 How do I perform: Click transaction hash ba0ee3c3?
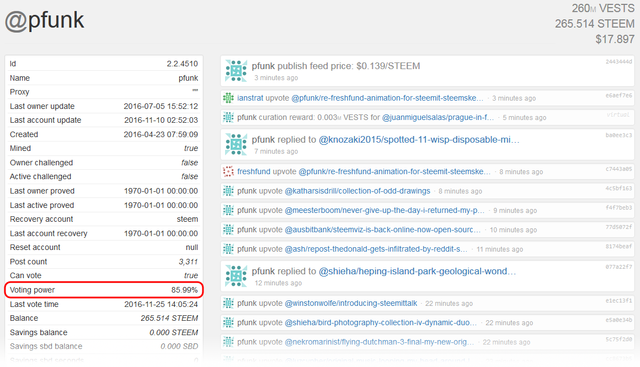[x=618, y=135]
